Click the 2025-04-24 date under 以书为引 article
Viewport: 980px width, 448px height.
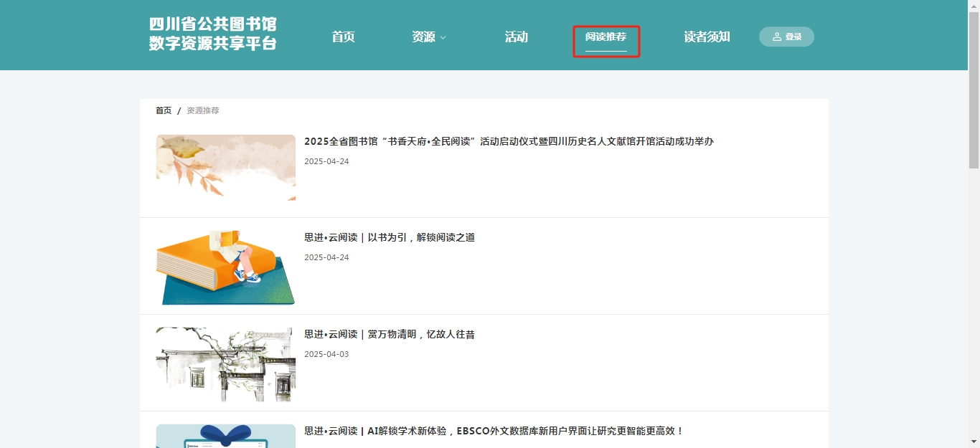point(326,257)
